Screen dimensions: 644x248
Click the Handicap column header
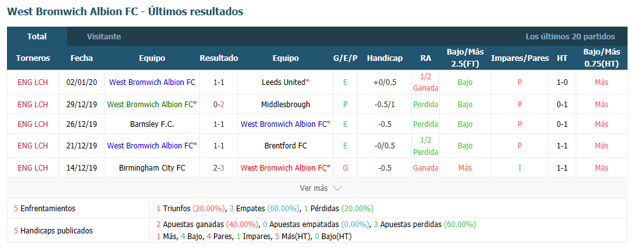(385, 58)
